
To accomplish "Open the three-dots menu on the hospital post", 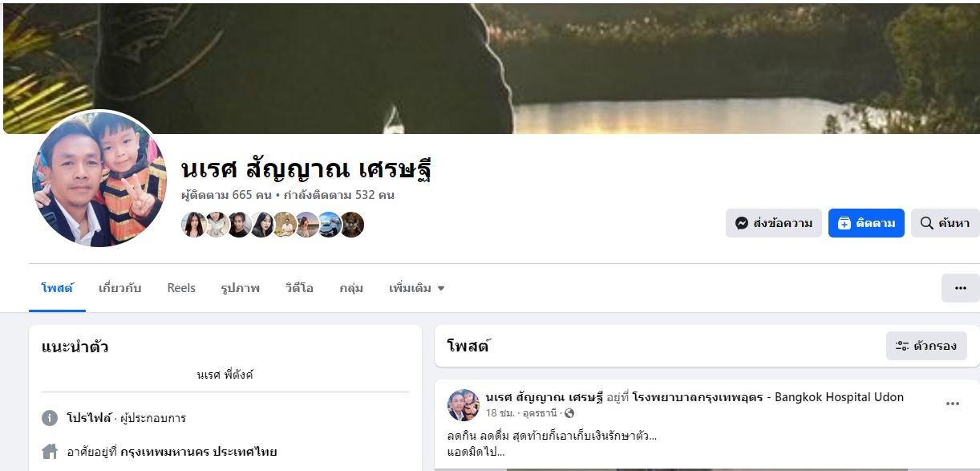I will (953, 404).
